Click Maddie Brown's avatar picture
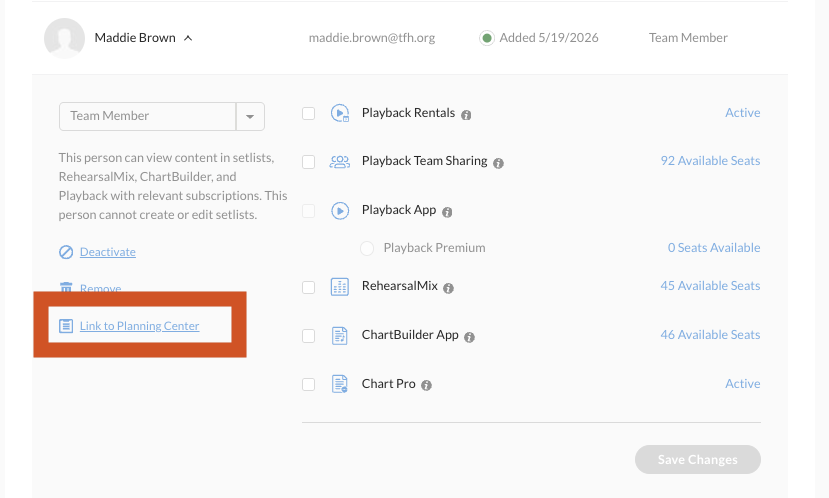The width and height of the screenshot is (829, 498). (65, 38)
